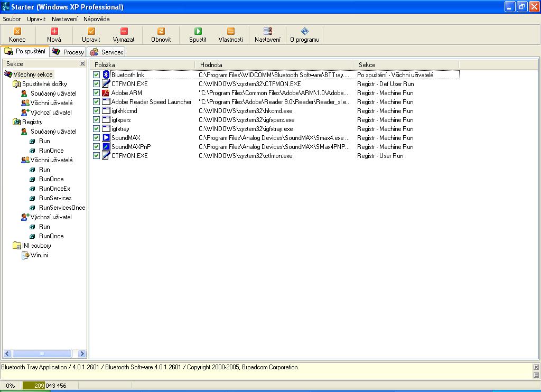This screenshot has height=392, width=541.
Task: Click the Všechny sekce tree icon
Action: pyautogui.click(x=8, y=74)
